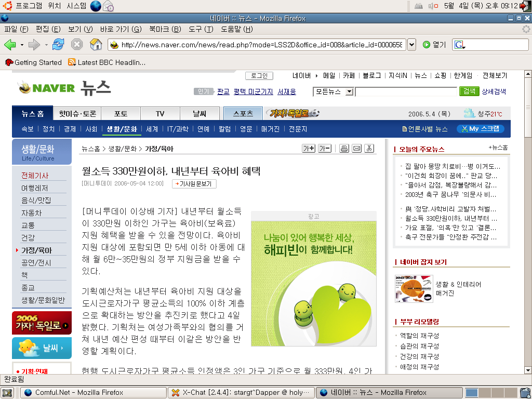Switch to Comful.Net Firefox window in taskbar
The image size is (532, 399).
coord(94,393)
